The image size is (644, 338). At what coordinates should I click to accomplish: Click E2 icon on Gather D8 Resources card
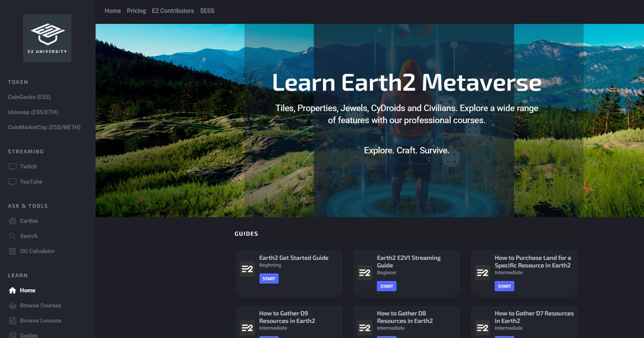pos(365,328)
